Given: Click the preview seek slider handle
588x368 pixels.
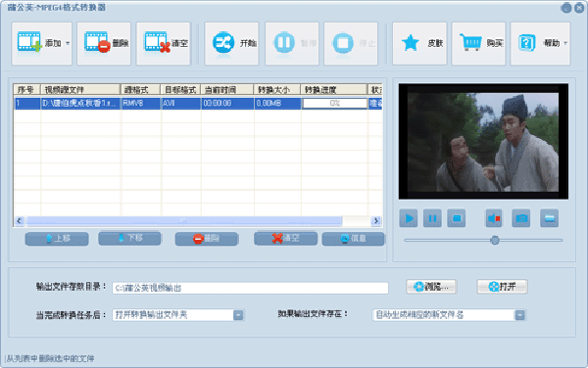Looking at the screenshot, I should tap(495, 241).
